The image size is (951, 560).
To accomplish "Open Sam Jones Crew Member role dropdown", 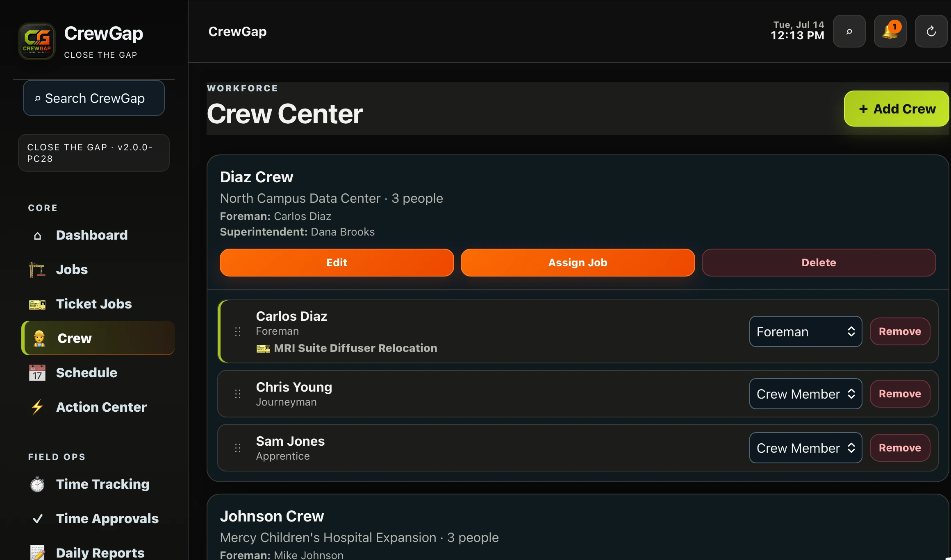I will [805, 448].
